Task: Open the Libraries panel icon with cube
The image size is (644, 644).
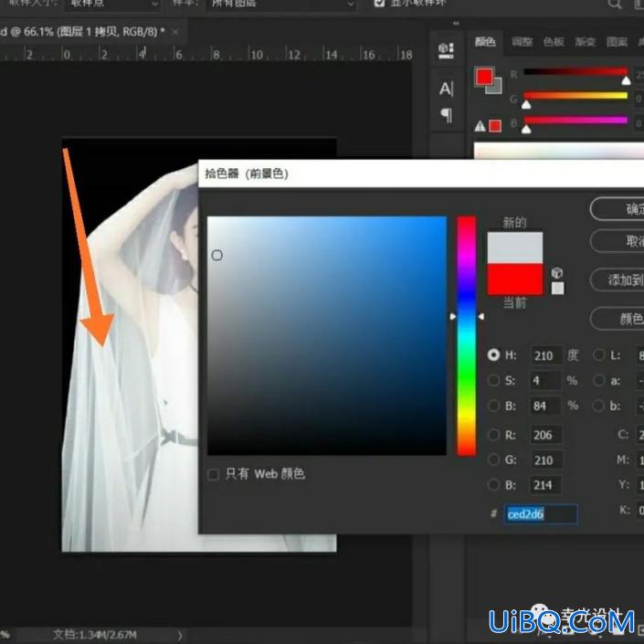Action: [x=446, y=51]
